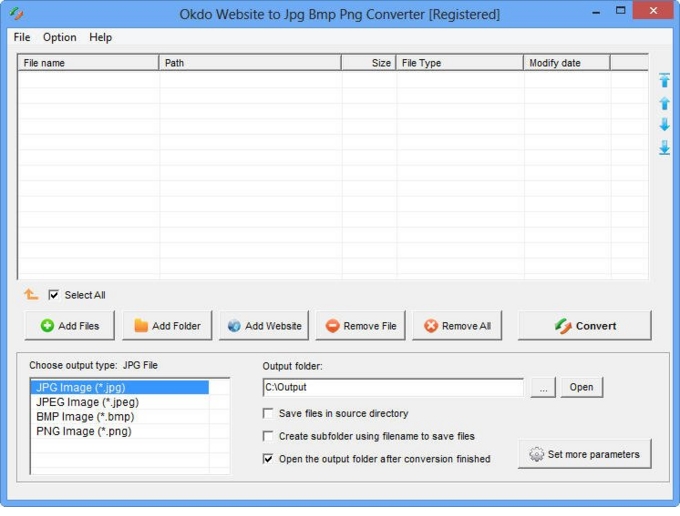Screen dimensions: 680x516
Task: Enable Save files in source directory
Action: pyautogui.click(x=268, y=413)
